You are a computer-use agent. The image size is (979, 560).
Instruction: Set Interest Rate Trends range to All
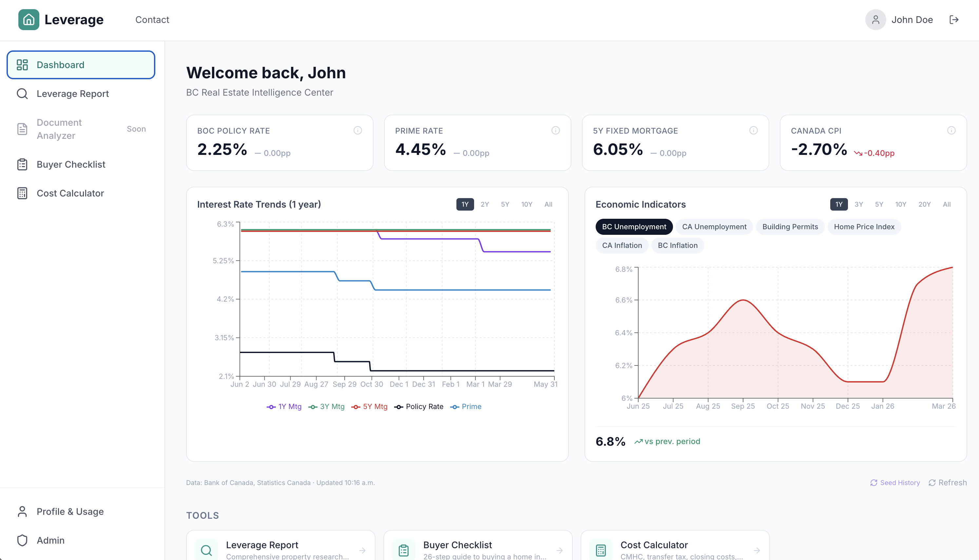click(x=548, y=204)
